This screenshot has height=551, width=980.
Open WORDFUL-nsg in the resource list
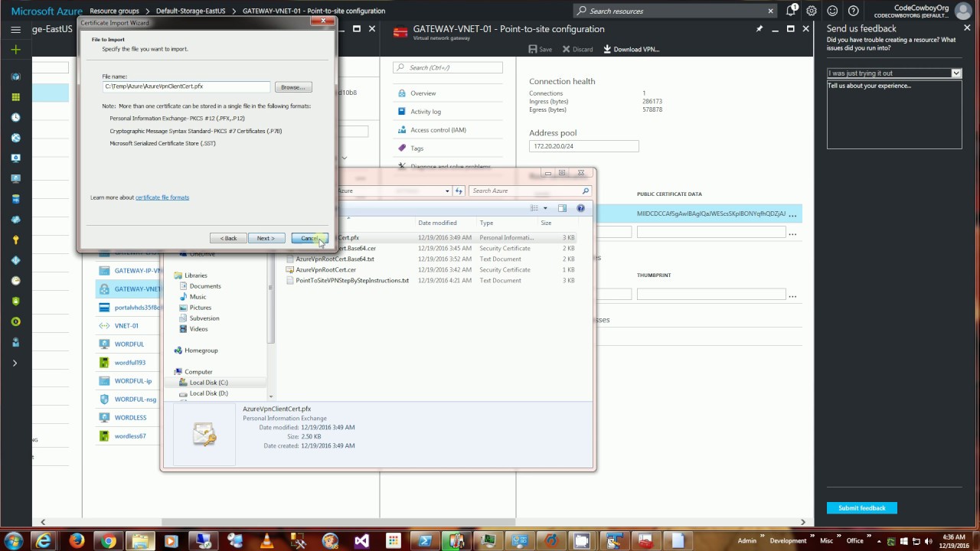coord(136,399)
